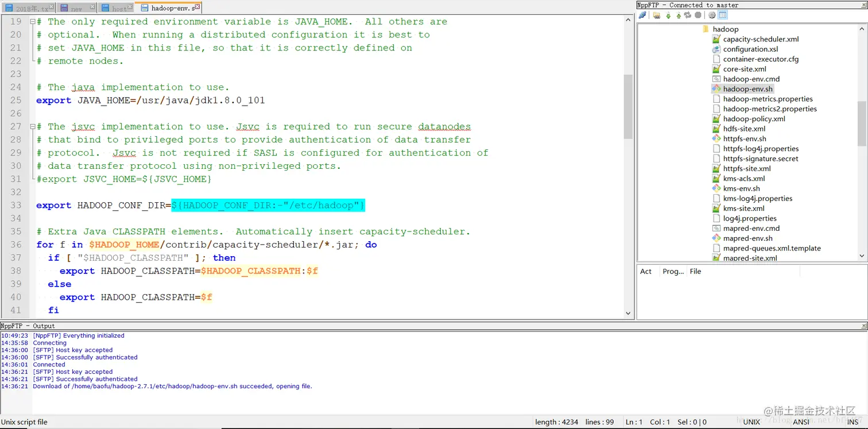Click the save icon on 2018年 tab

9,8
